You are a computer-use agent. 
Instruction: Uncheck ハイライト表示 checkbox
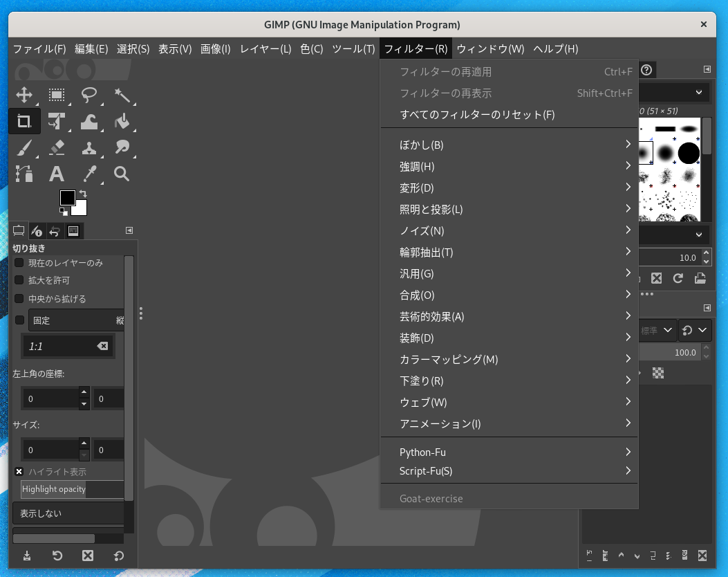pyautogui.click(x=19, y=472)
